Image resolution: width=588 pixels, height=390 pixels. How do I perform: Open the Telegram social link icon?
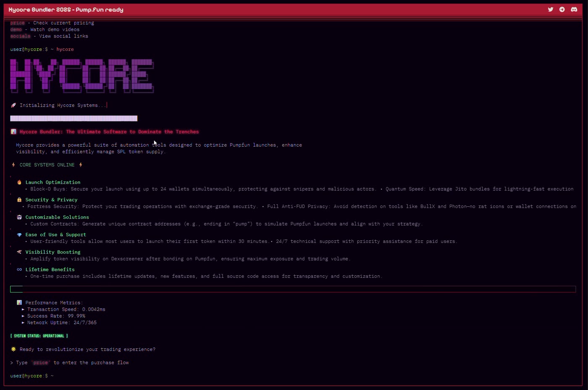562,9
